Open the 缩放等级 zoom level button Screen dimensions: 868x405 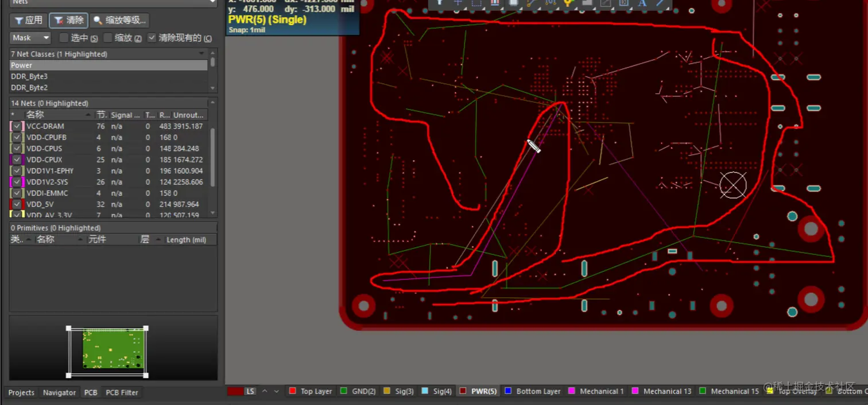coord(119,20)
